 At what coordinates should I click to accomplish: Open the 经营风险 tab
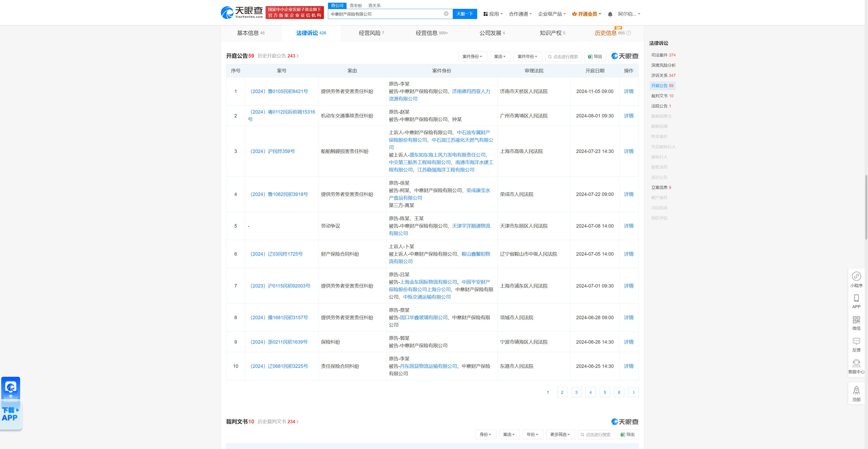(x=371, y=33)
